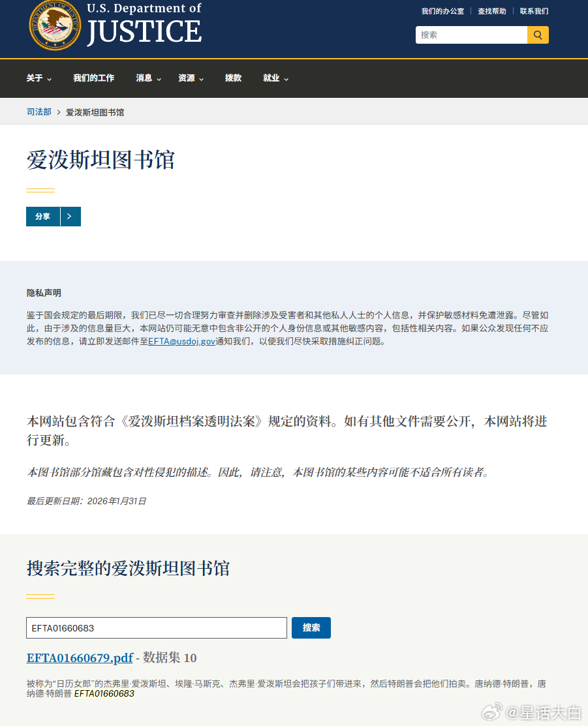
Task: Click the Department of Justice seal logo
Action: (55, 25)
